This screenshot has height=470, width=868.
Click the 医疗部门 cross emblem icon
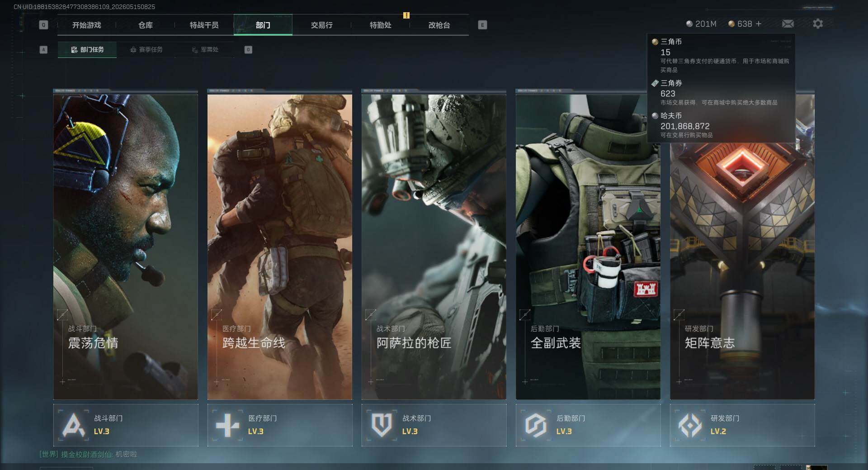(227, 425)
